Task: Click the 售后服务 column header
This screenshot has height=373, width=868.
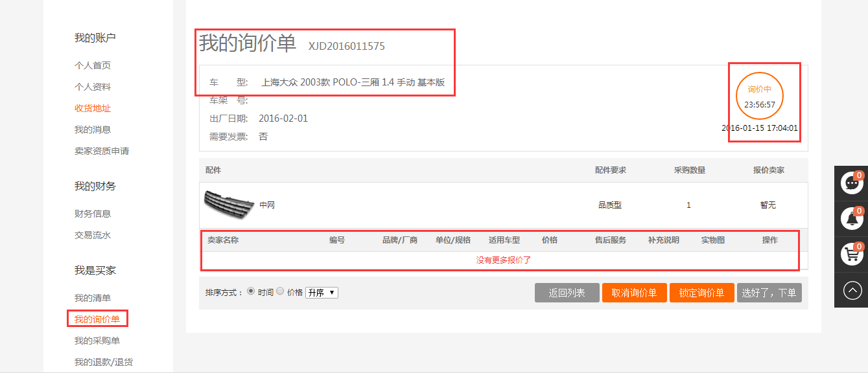Action: [x=611, y=240]
